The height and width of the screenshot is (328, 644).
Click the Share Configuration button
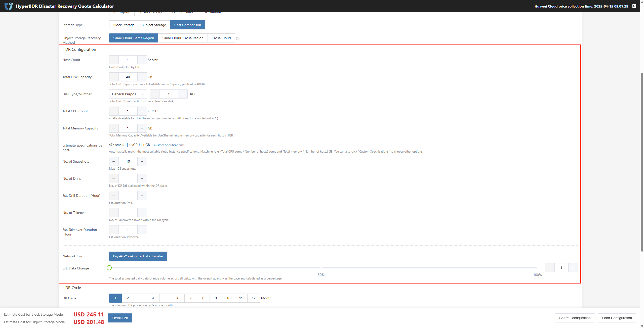click(575, 318)
